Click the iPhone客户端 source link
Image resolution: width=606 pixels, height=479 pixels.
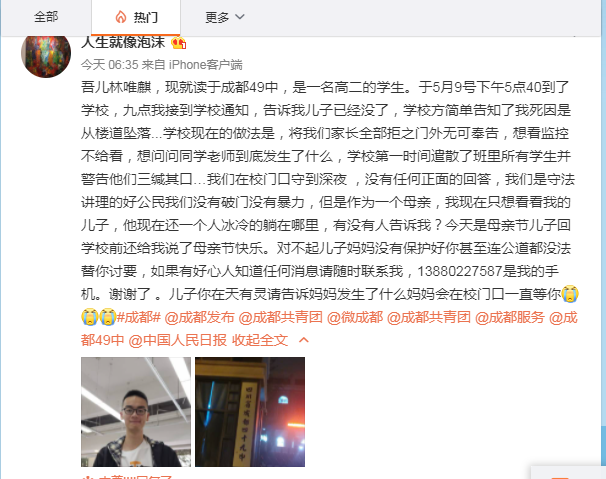coord(206,65)
